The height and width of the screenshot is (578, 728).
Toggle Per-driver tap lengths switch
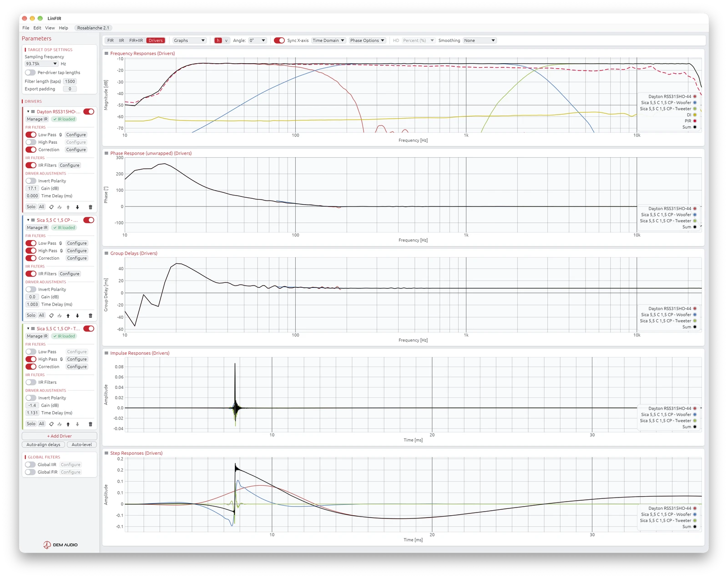pyautogui.click(x=30, y=72)
